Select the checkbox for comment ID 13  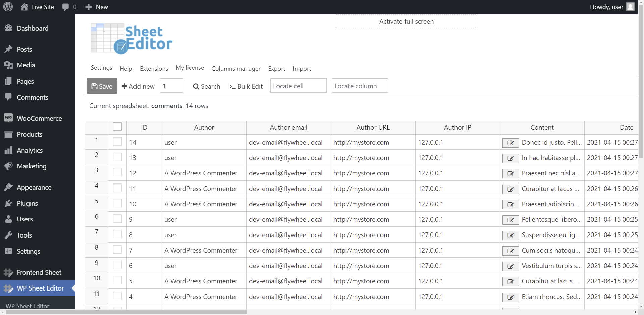coord(117,157)
